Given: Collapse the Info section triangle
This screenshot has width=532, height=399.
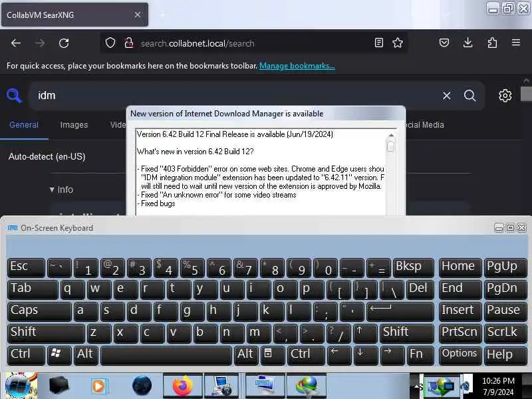Looking at the screenshot, I should tap(52, 190).
